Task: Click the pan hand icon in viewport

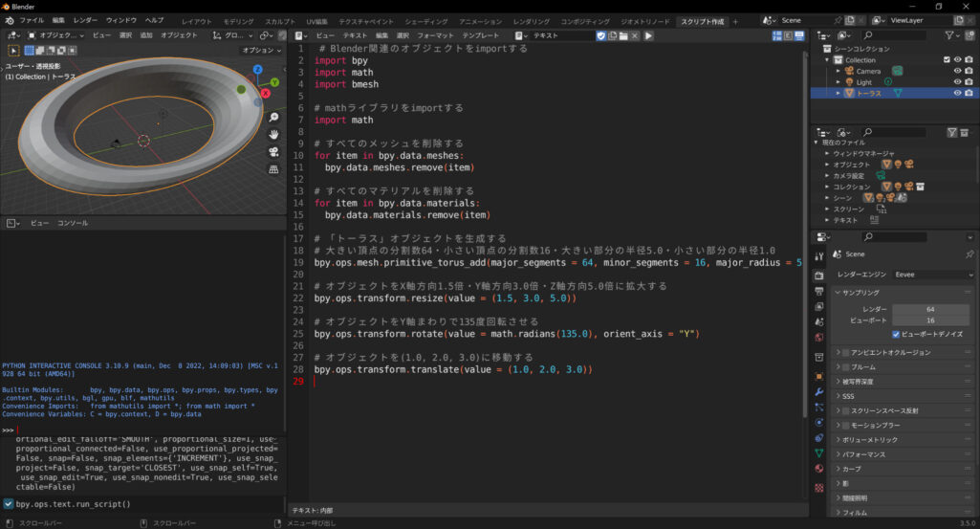Action: coord(273,135)
